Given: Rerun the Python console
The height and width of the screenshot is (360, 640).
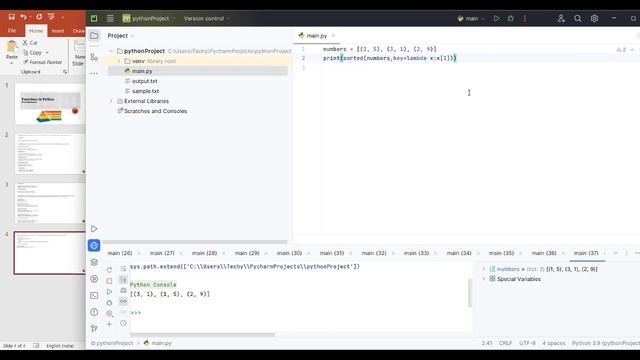Looking at the screenshot, I should [x=109, y=270].
